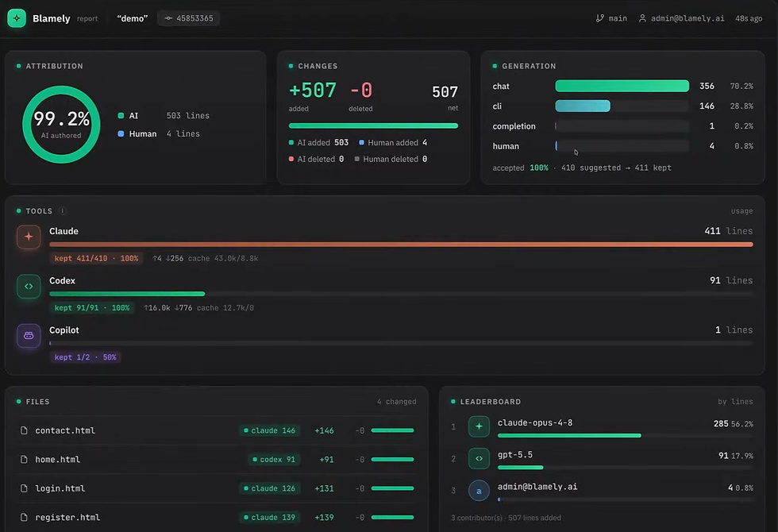This screenshot has height=532, width=778.
Task: Click the Codex tool icon
Action: [x=29, y=287]
